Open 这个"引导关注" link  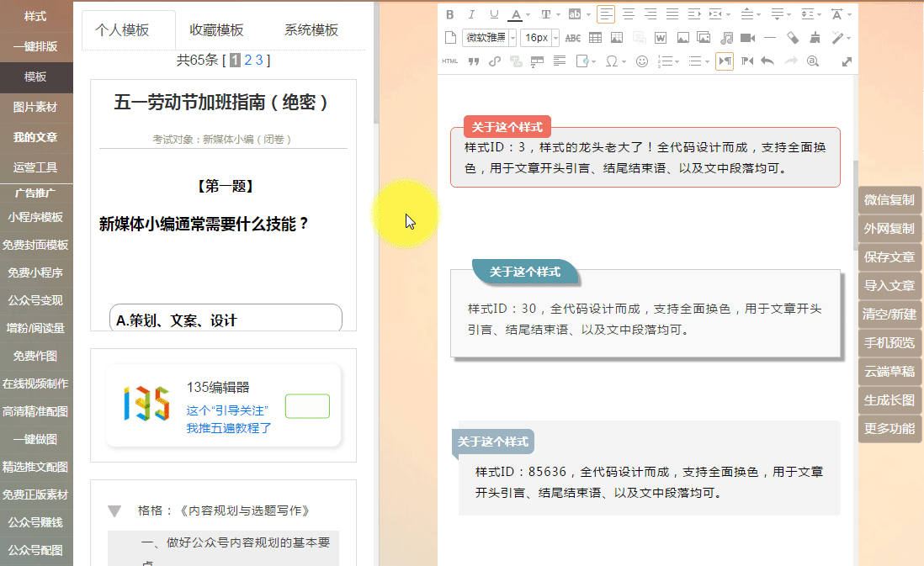coord(227,410)
